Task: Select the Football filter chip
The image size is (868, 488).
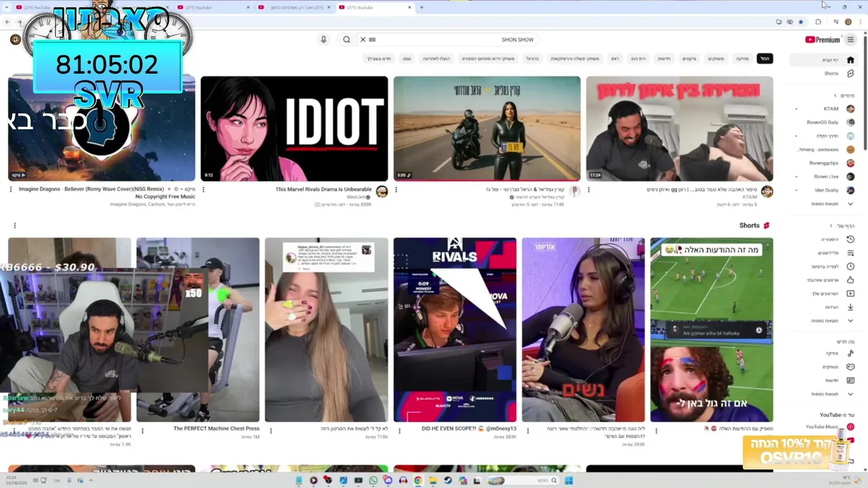Action: tap(532, 58)
